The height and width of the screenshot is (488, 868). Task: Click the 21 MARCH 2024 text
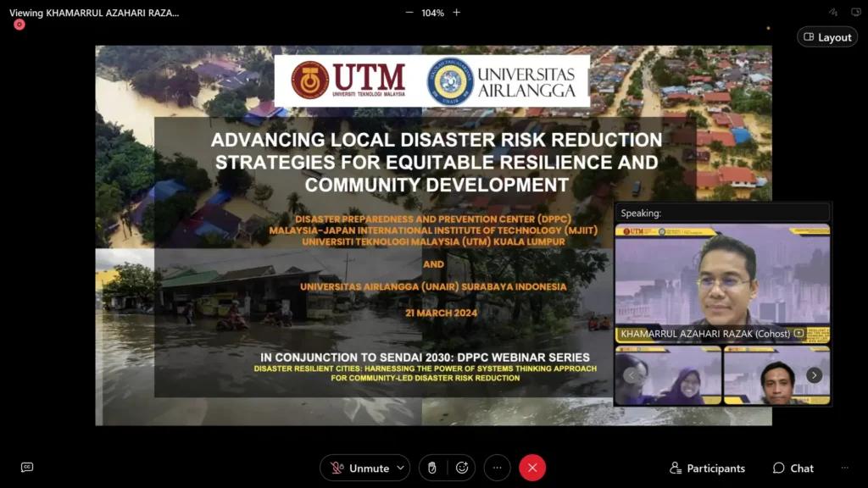[x=441, y=313]
